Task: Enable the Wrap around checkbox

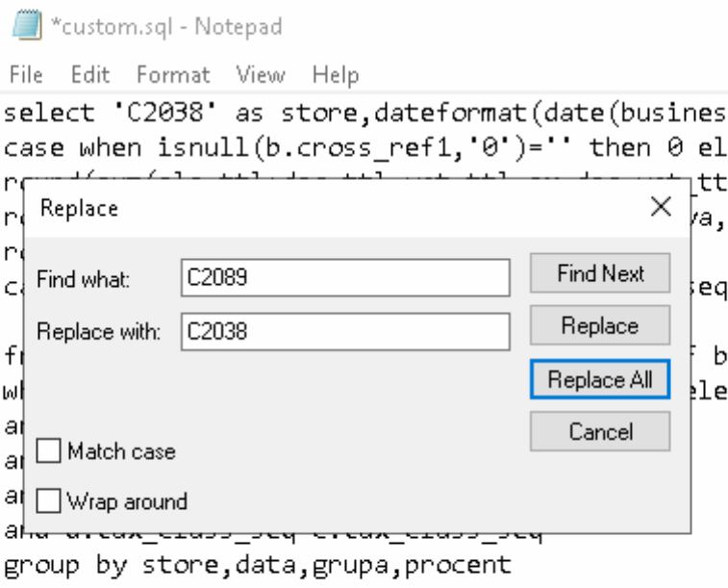Action: pyautogui.click(x=48, y=501)
